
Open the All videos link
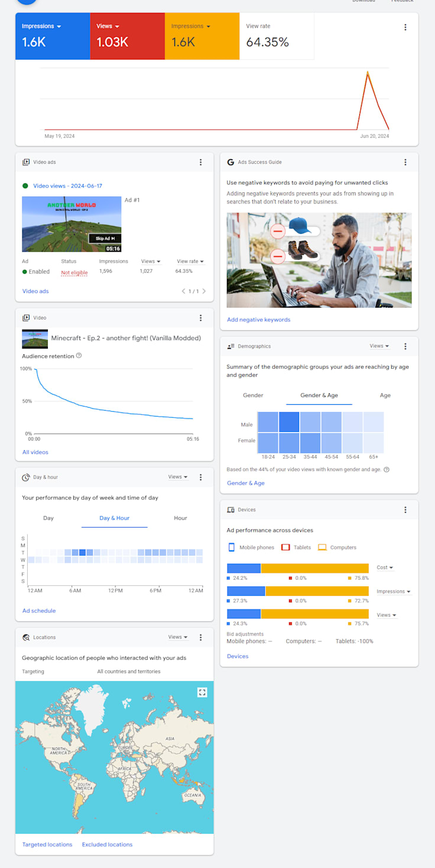[35, 452]
